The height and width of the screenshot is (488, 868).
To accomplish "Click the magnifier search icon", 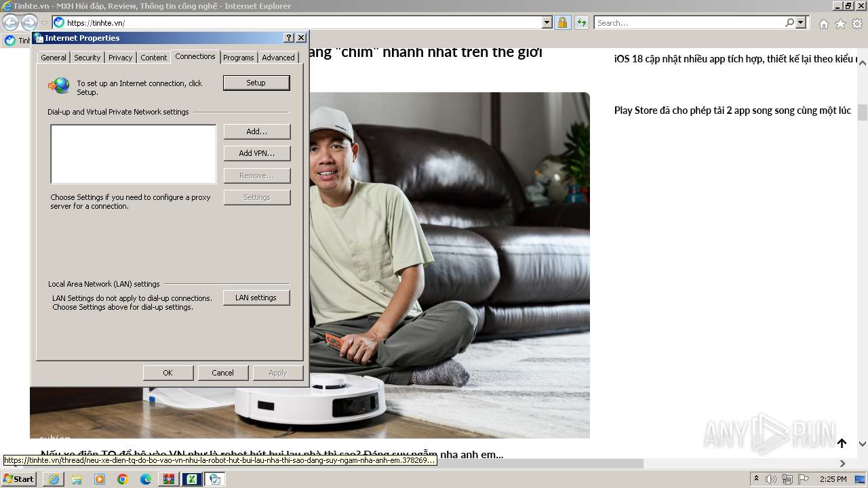I will 789,23.
